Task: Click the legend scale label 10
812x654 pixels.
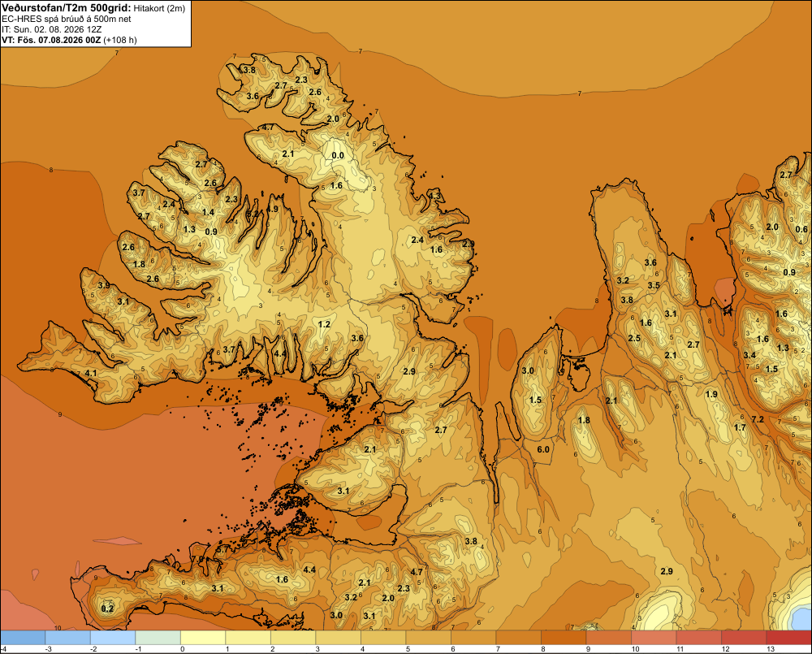Action: pos(636,649)
